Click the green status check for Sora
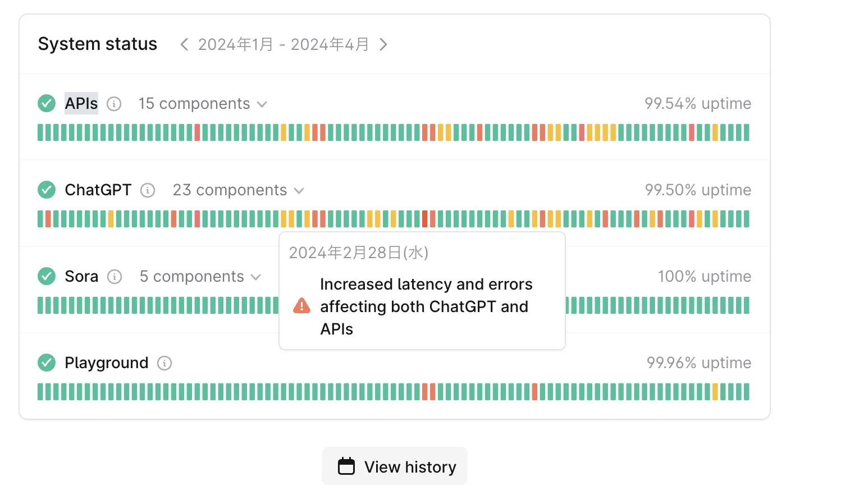 47,276
